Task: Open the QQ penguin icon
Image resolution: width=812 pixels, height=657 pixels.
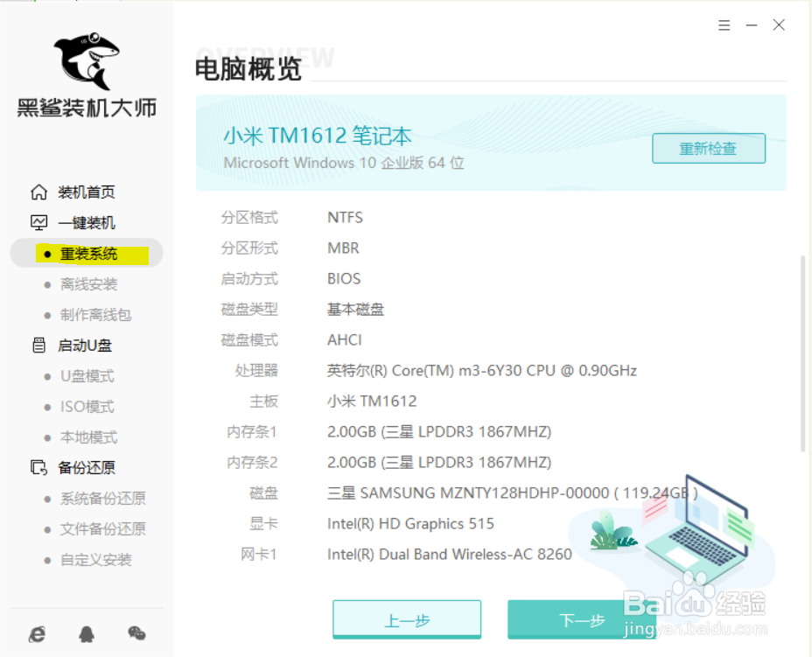Action: (x=87, y=633)
